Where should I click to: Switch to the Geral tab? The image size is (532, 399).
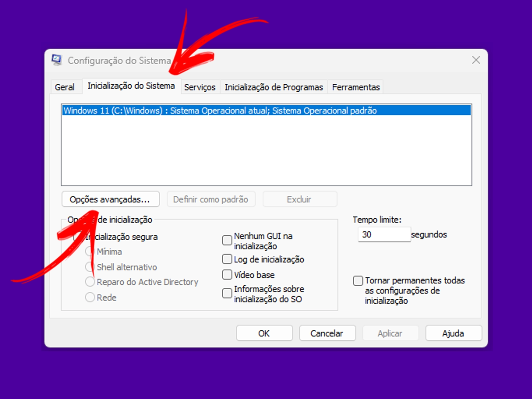click(x=66, y=87)
